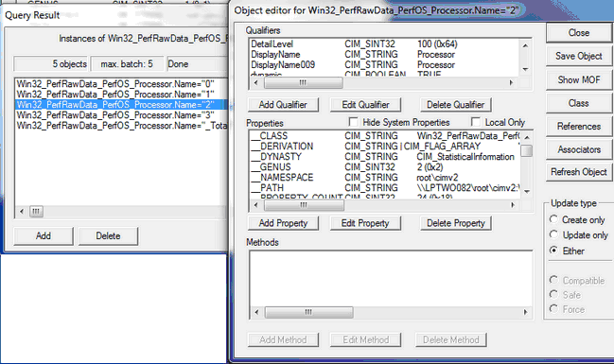Click Delete Qualifier
The height and width of the screenshot is (364, 614).
tap(456, 105)
